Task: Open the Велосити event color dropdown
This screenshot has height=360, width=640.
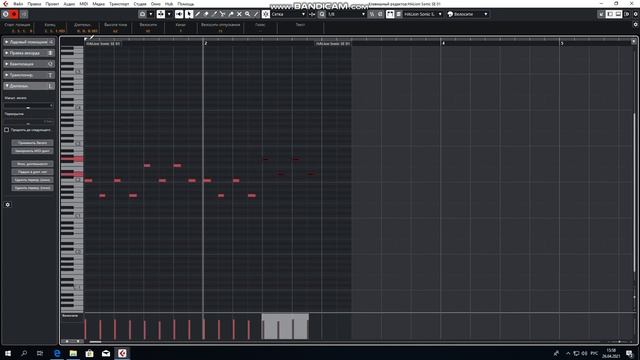Action: click(x=468, y=14)
